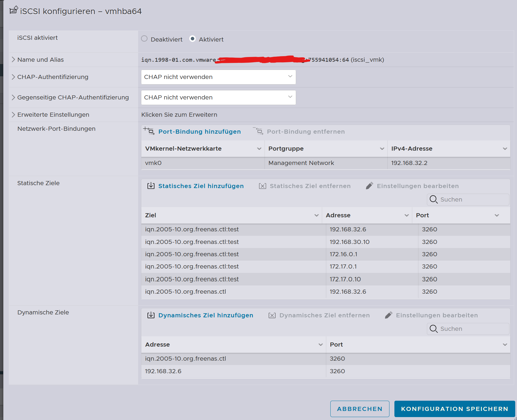Click Statisches Ziel entfernen
517x420 pixels.
(310, 186)
